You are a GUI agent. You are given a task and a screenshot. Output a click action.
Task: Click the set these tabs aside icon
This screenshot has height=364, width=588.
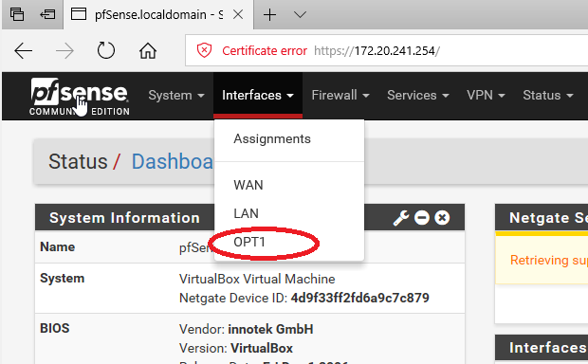[x=47, y=14]
